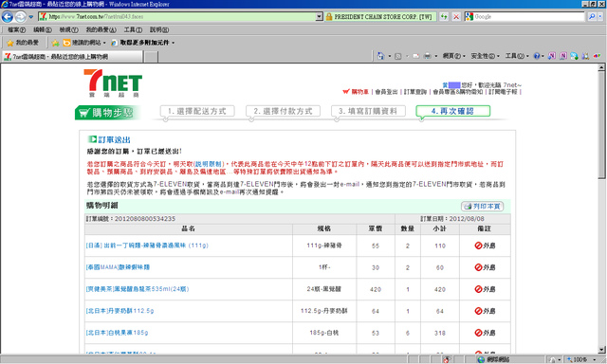Click the Read mail envelope icon

point(415,56)
